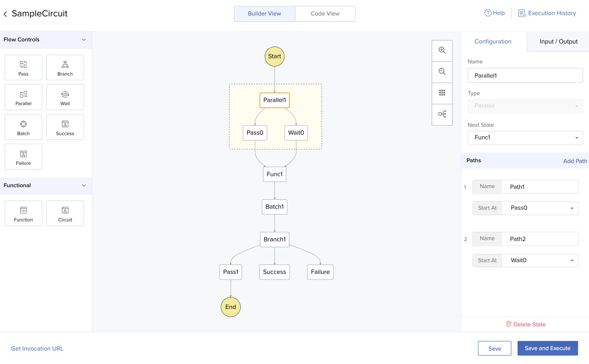Collapse the Flow Controls section
This screenshot has width=589, height=364.
(x=84, y=40)
